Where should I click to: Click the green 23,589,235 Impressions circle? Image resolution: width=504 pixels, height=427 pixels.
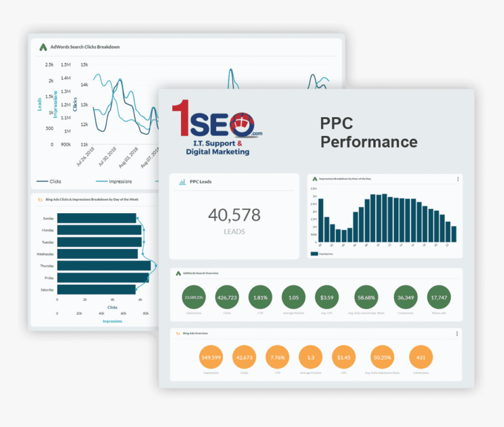click(x=194, y=298)
